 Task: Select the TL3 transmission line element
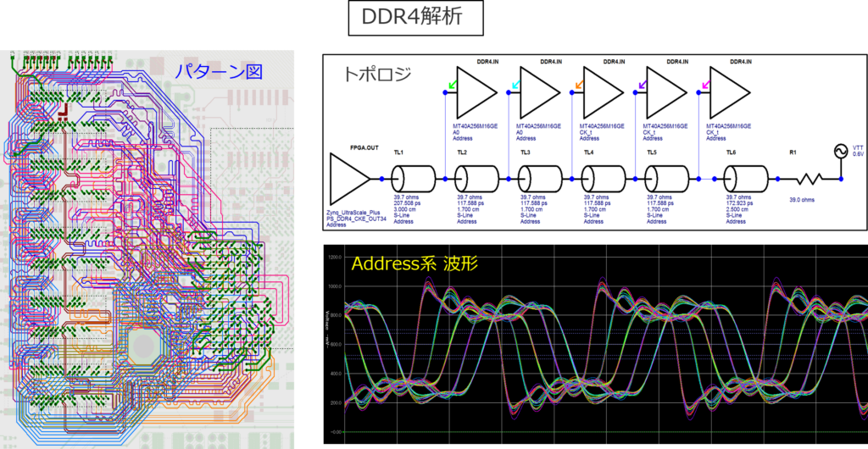click(540, 179)
